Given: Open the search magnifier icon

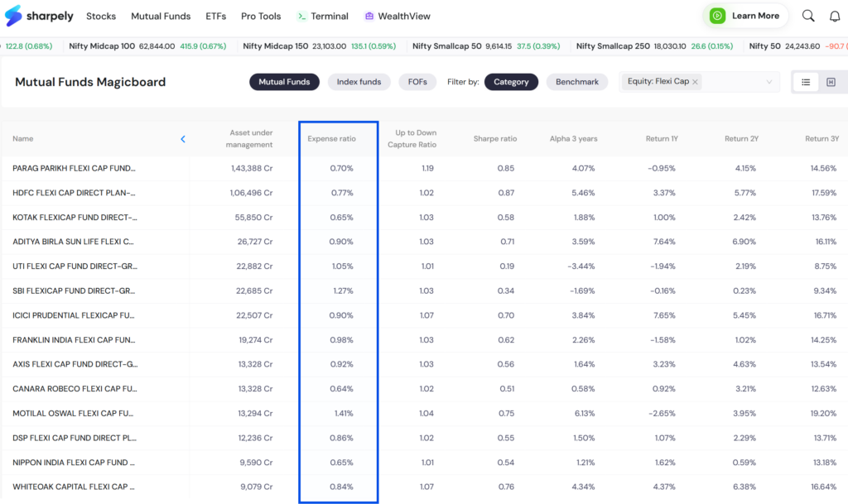Looking at the screenshot, I should tap(808, 16).
